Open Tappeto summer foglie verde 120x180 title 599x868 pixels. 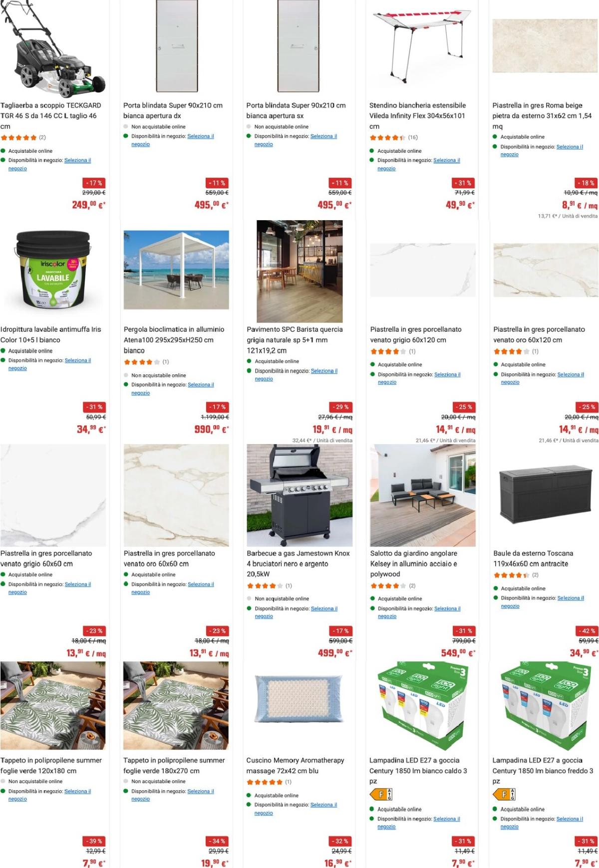(x=51, y=765)
